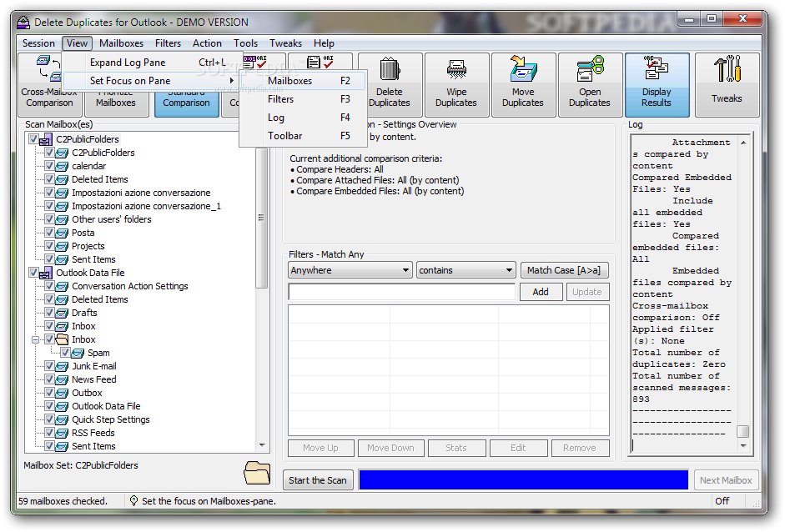Toggle the calendar folder checkbox

tap(49, 165)
